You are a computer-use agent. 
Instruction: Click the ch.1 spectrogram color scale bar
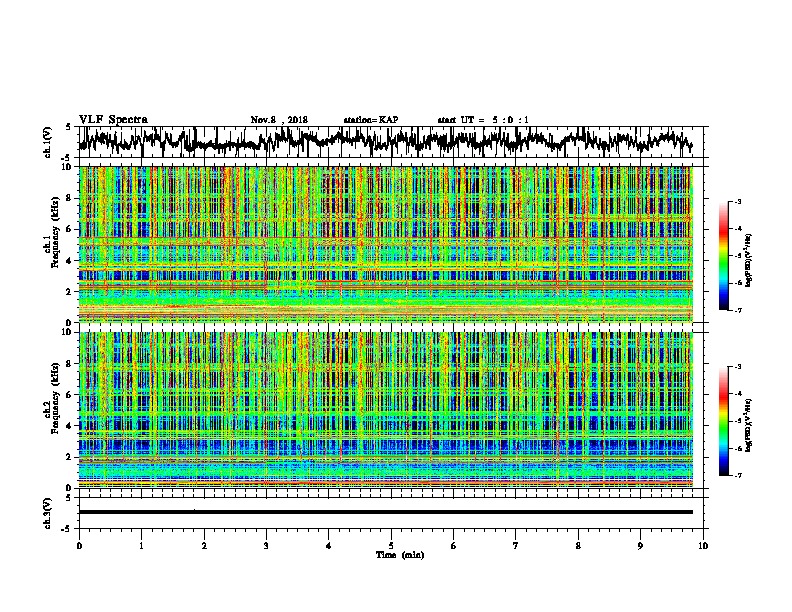(x=723, y=256)
